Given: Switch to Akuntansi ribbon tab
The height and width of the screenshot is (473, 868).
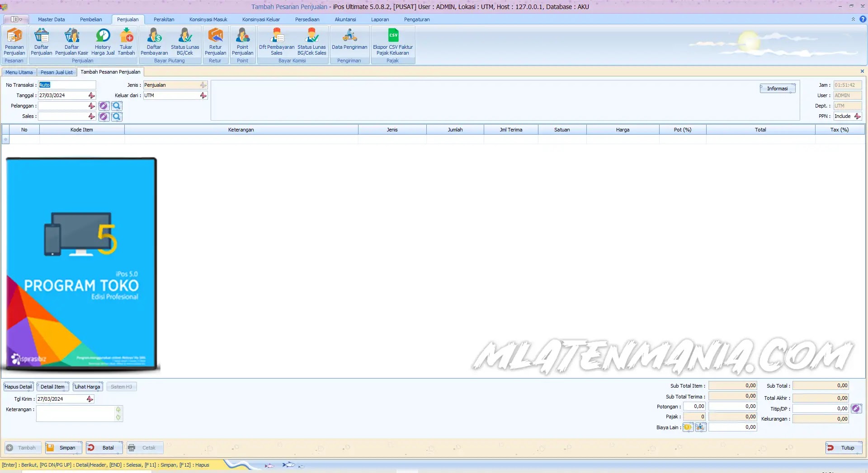Looking at the screenshot, I should tap(345, 19).
